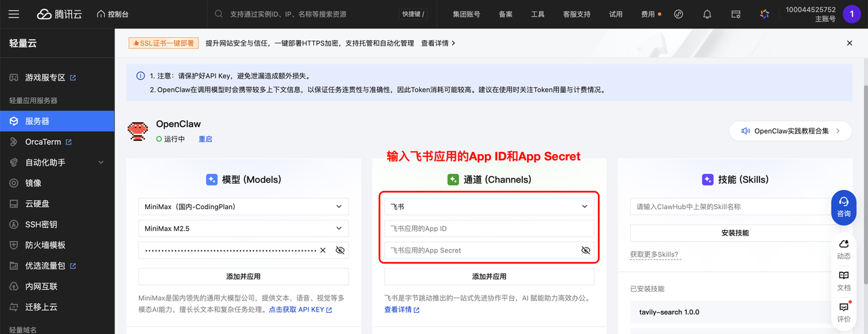868x334 pixels.
Task: Toggle visibility of the App Secret
Action: (x=586, y=250)
